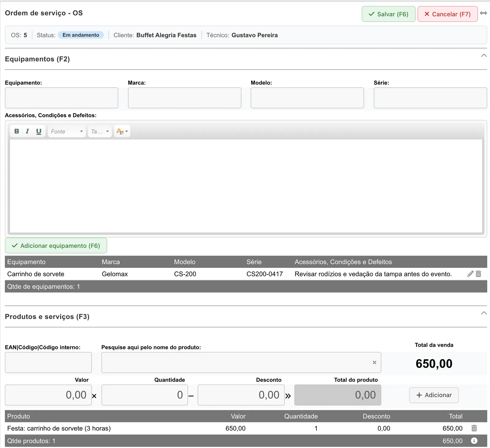Viewport: 490px width, 448px height.
Task: Show info for the products total
Action: [x=474, y=441]
